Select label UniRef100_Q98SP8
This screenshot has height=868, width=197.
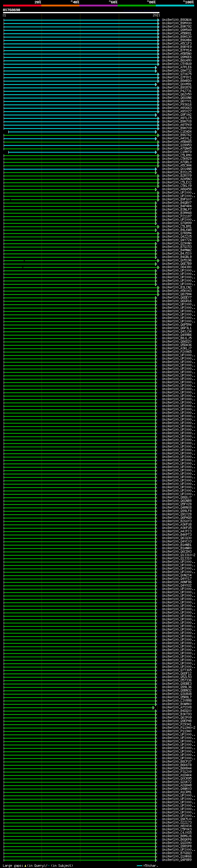pyautogui.click(x=177, y=846)
